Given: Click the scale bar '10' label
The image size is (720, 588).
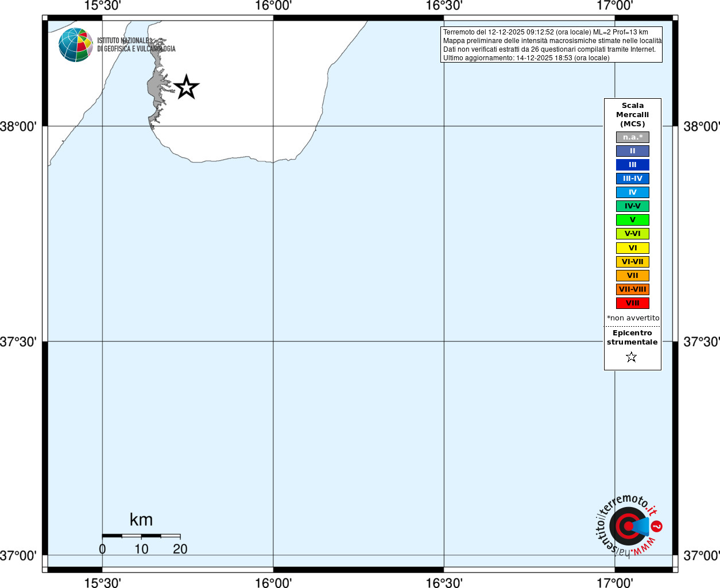Looking at the screenshot, I should [141, 549].
